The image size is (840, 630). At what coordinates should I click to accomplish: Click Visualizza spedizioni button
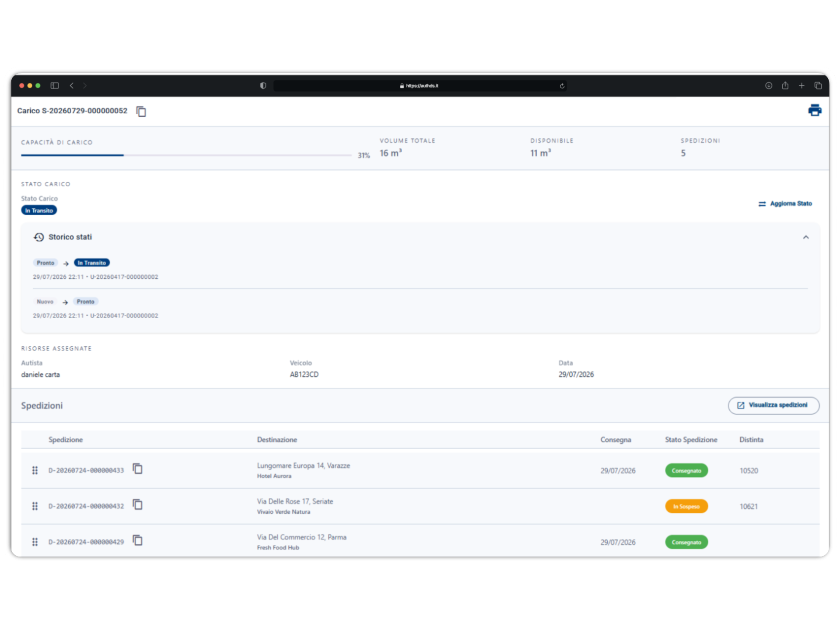point(773,405)
